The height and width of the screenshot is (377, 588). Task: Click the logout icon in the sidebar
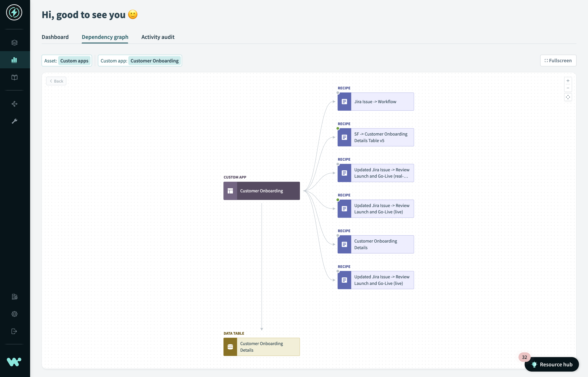click(x=14, y=331)
